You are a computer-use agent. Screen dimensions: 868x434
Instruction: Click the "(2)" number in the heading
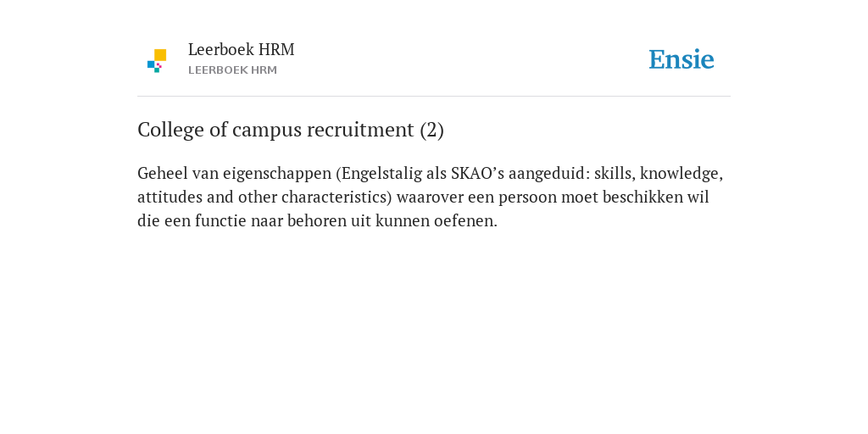pyautogui.click(x=431, y=130)
